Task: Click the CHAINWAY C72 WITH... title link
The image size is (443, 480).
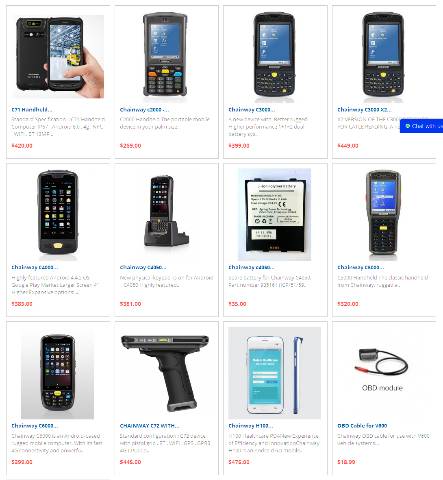Action: (x=149, y=426)
